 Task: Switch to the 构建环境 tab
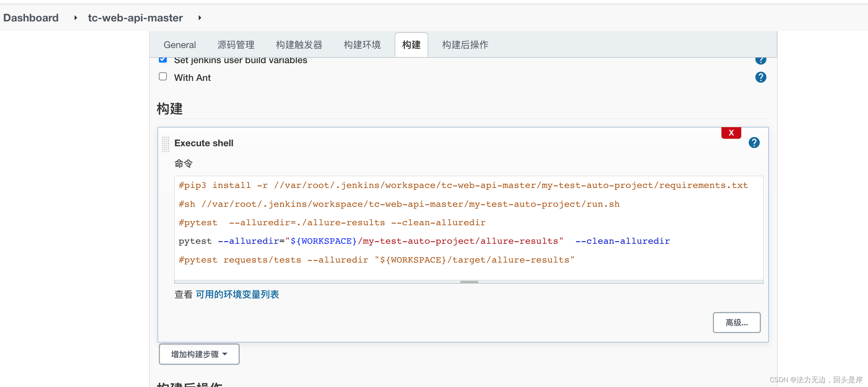click(362, 45)
